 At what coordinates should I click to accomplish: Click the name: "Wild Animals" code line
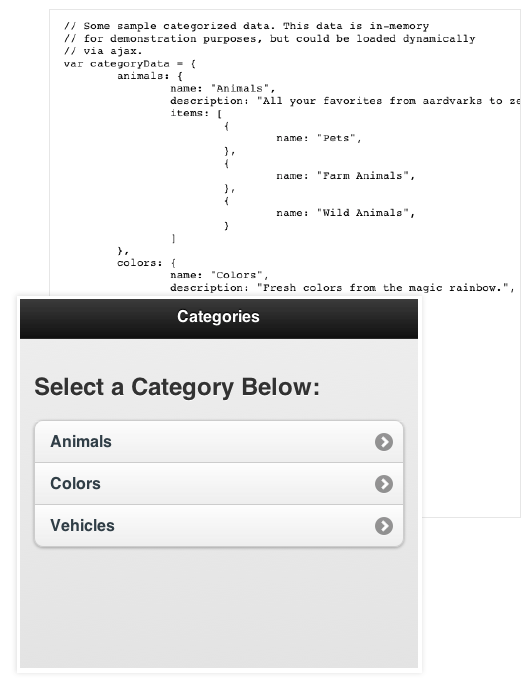pyautogui.click(x=346, y=213)
